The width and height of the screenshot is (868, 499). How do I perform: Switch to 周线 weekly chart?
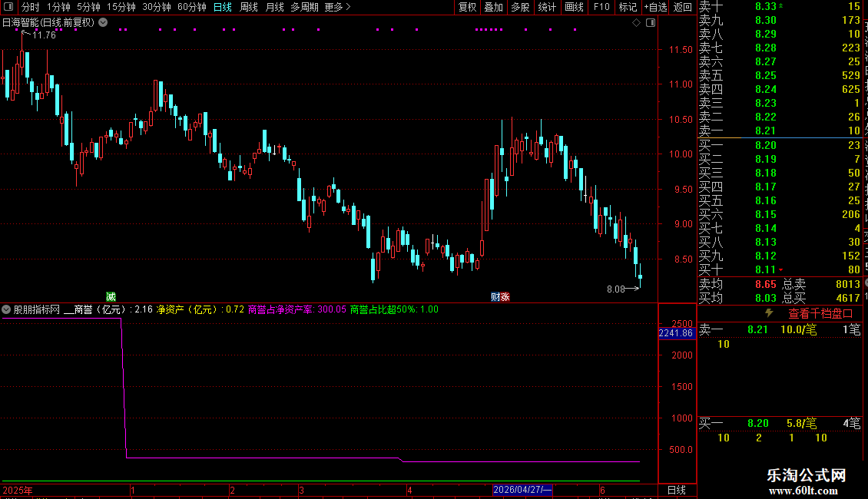pos(249,7)
